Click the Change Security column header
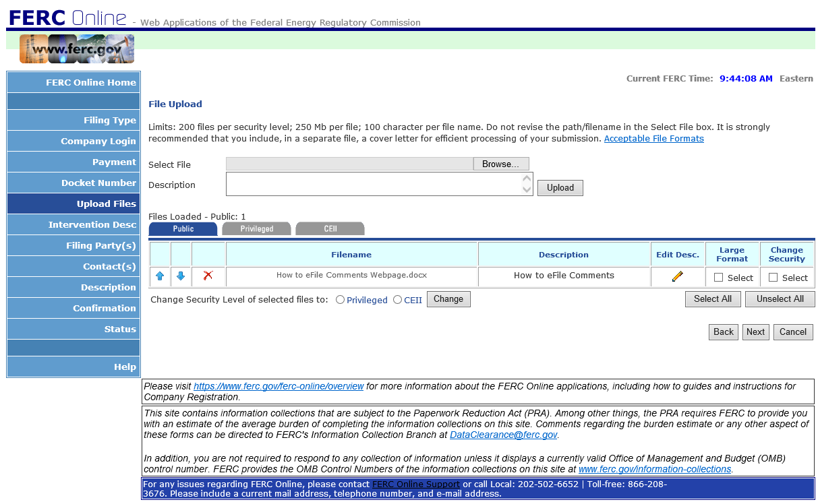 pos(787,255)
